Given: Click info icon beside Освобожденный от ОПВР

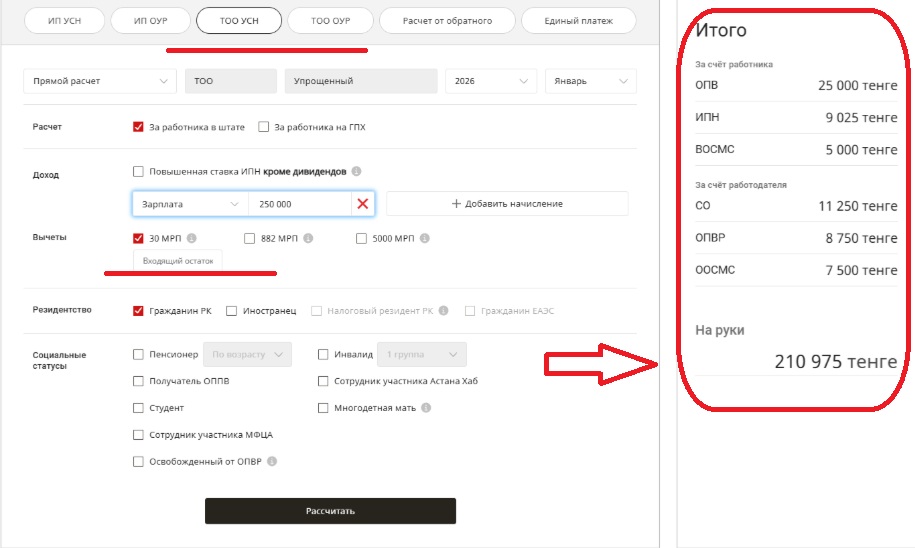Looking at the screenshot, I should [272, 462].
